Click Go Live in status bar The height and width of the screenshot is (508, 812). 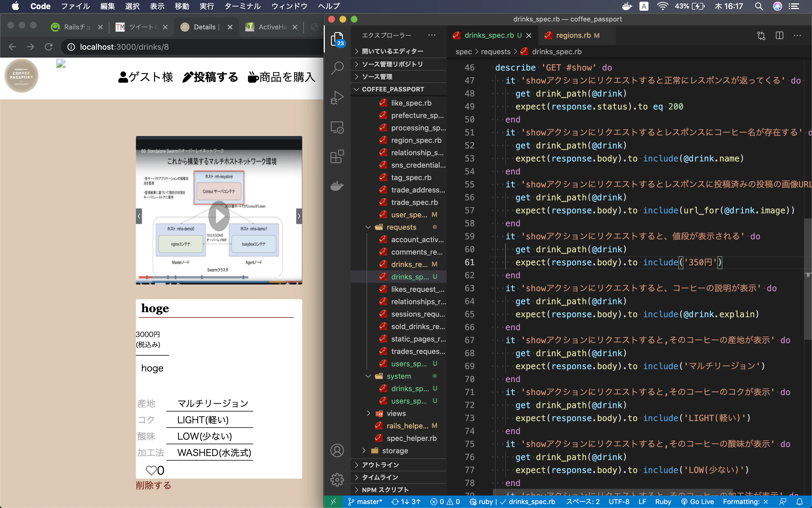coord(697,502)
